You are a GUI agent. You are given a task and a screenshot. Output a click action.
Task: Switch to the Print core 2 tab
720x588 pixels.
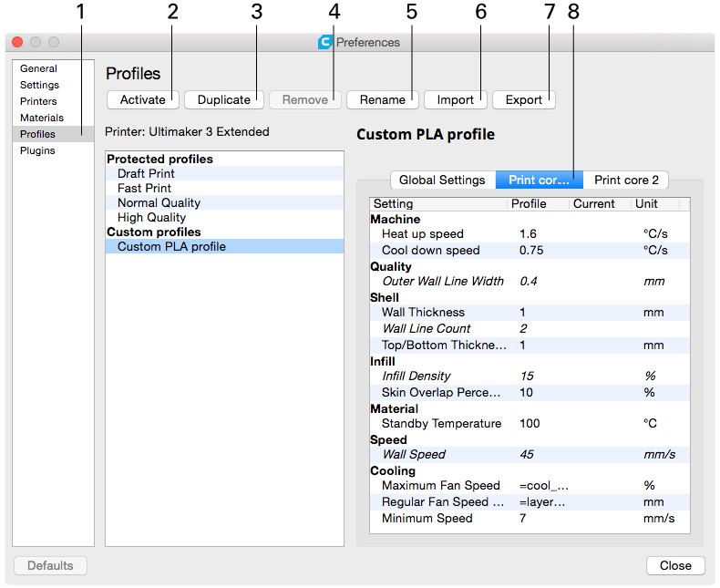click(626, 181)
